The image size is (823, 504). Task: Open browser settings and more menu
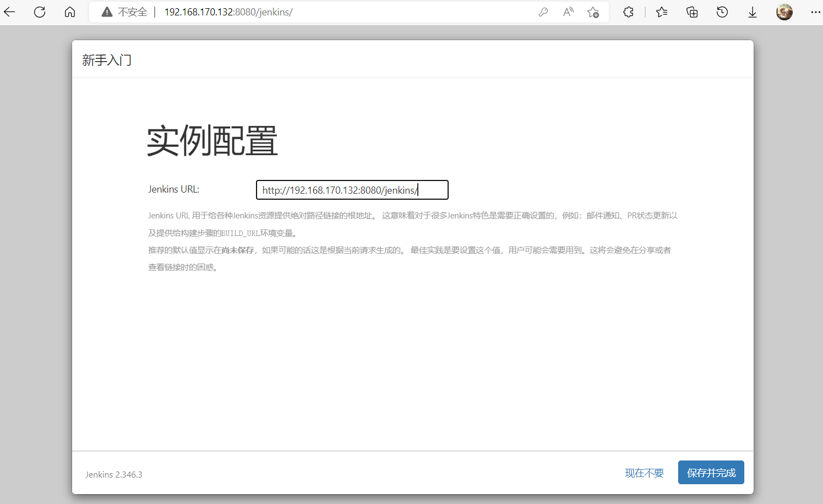tap(815, 12)
